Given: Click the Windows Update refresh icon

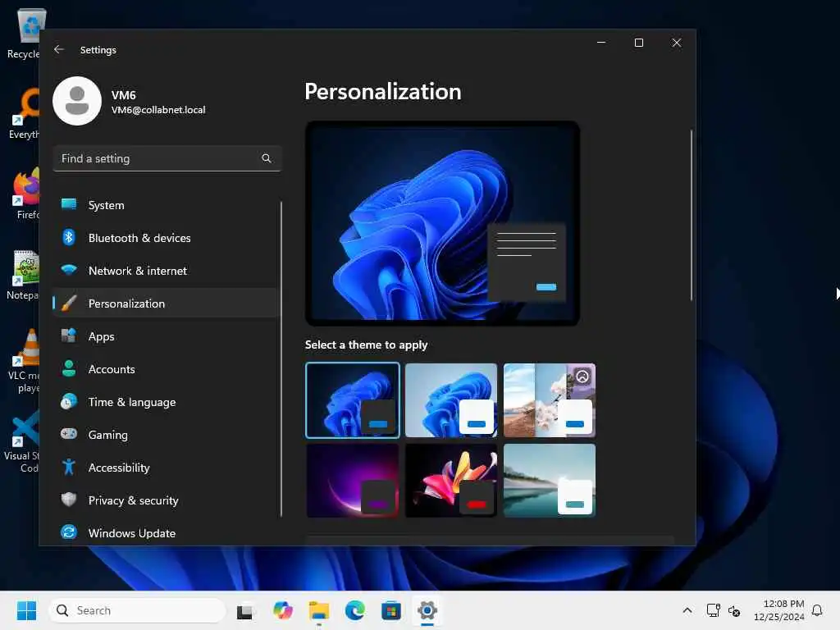Looking at the screenshot, I should click(69, 532).
